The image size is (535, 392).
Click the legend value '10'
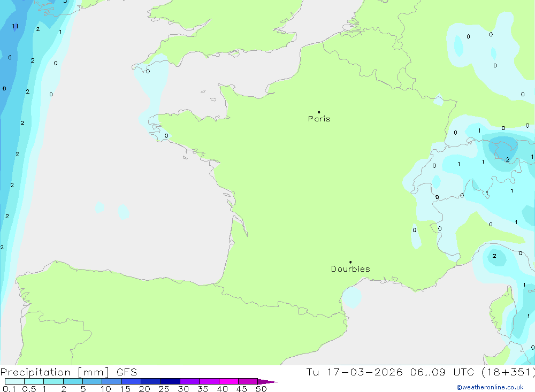106,389
